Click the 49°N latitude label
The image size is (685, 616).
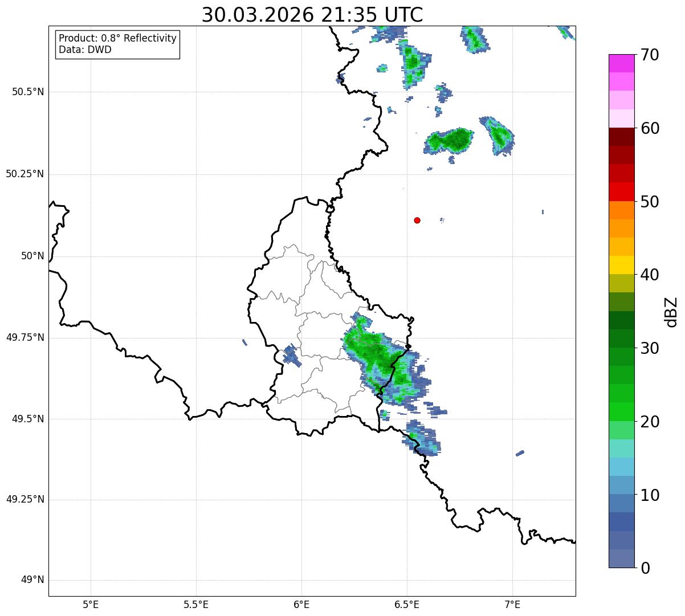tap(32, 580)
